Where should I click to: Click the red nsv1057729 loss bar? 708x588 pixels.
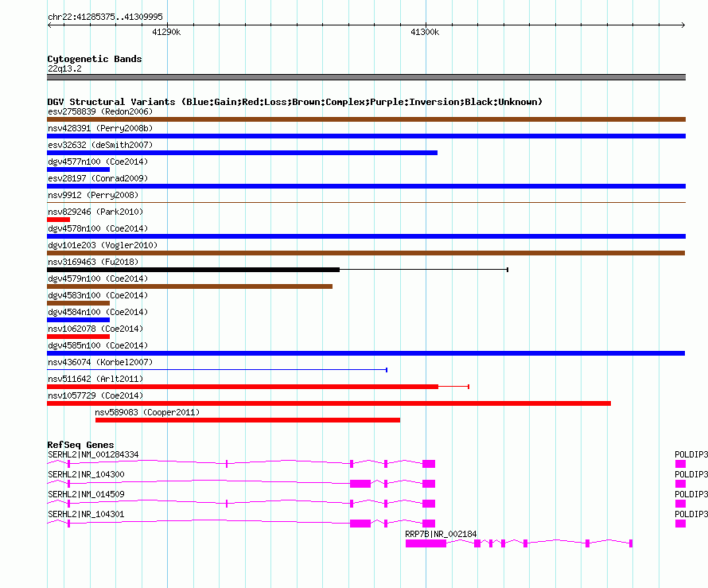click(329, 403)
